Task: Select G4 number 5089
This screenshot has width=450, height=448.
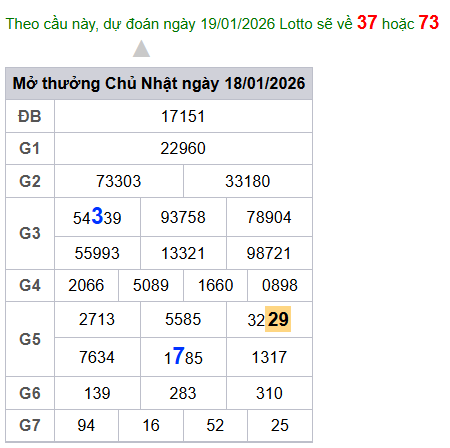Action: (151, 285)
